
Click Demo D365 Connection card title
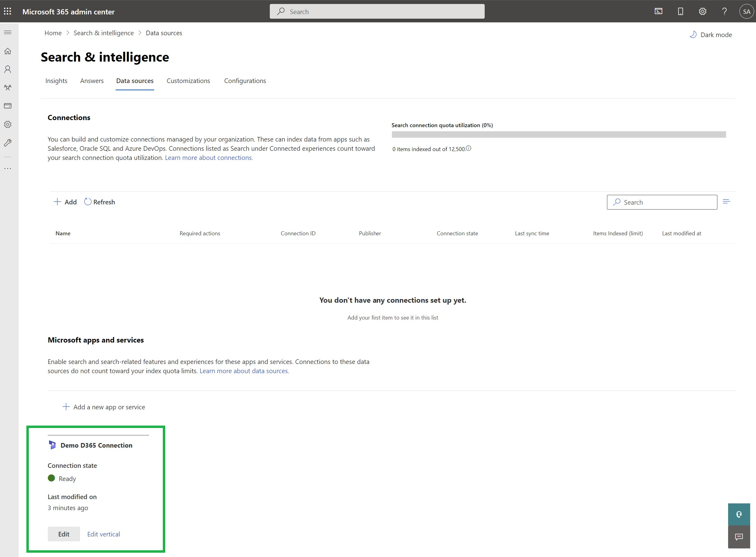(97, 445)
